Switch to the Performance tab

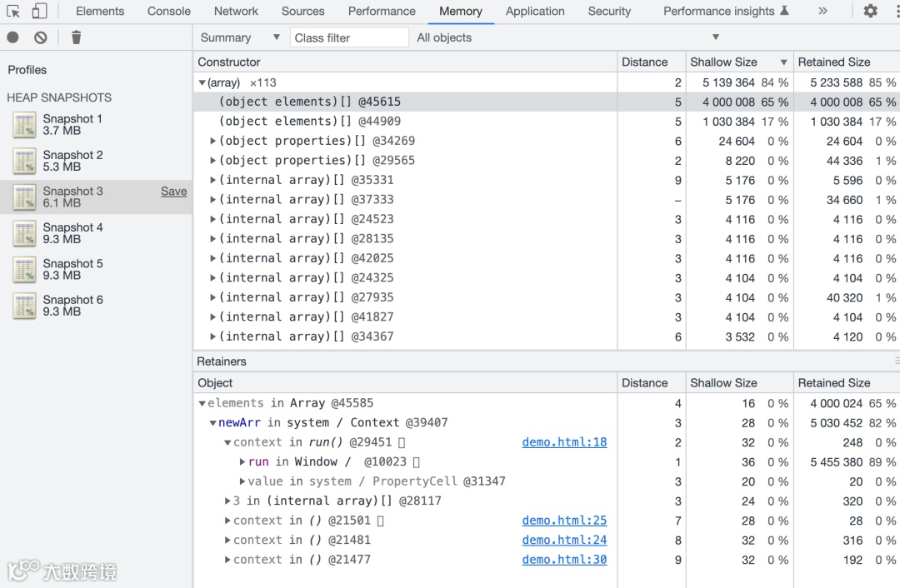click(382, 12)
